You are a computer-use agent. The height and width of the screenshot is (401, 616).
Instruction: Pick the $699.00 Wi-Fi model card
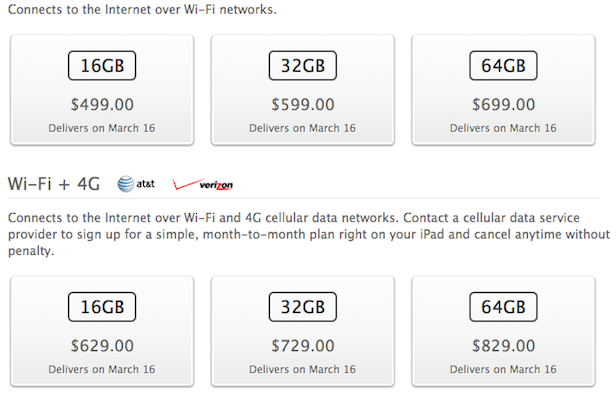point(502,90)
